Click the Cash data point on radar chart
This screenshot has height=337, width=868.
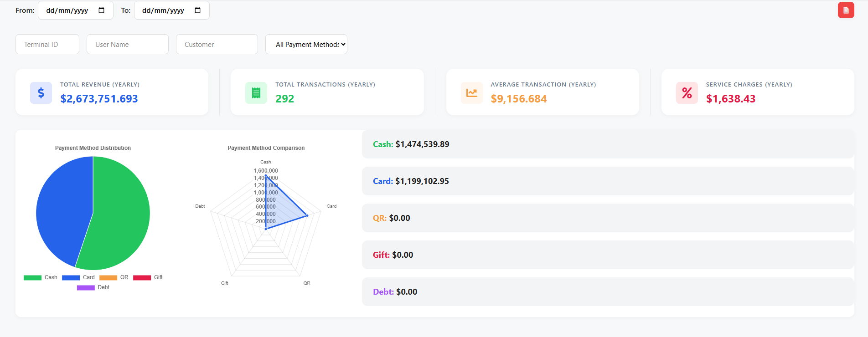pyautogui.click(x=266, y=176)
